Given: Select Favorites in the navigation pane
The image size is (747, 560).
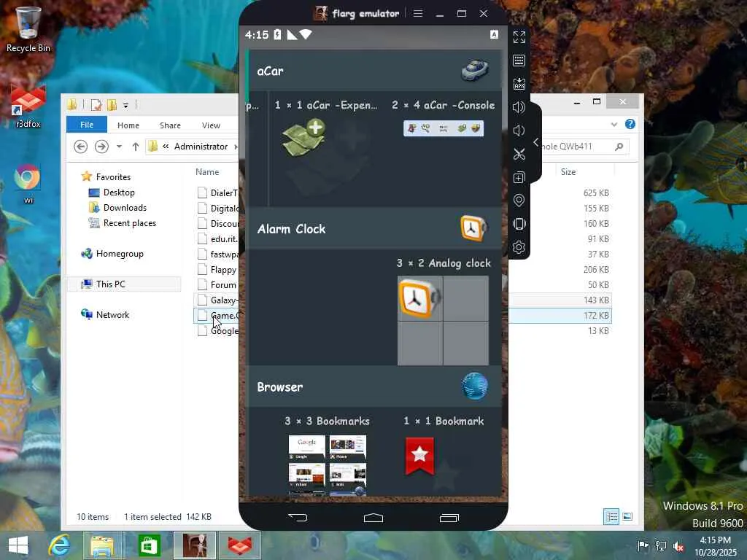Looking at the screenshot, I should (113, 176).
